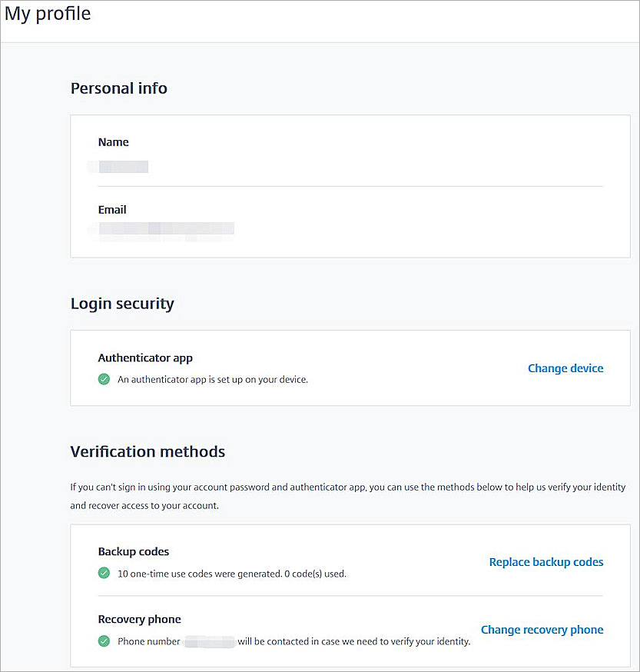Viewport: 640px width, 672px height.
Task: Click the Verification methods section heading
Action: (x=148, y=451)
